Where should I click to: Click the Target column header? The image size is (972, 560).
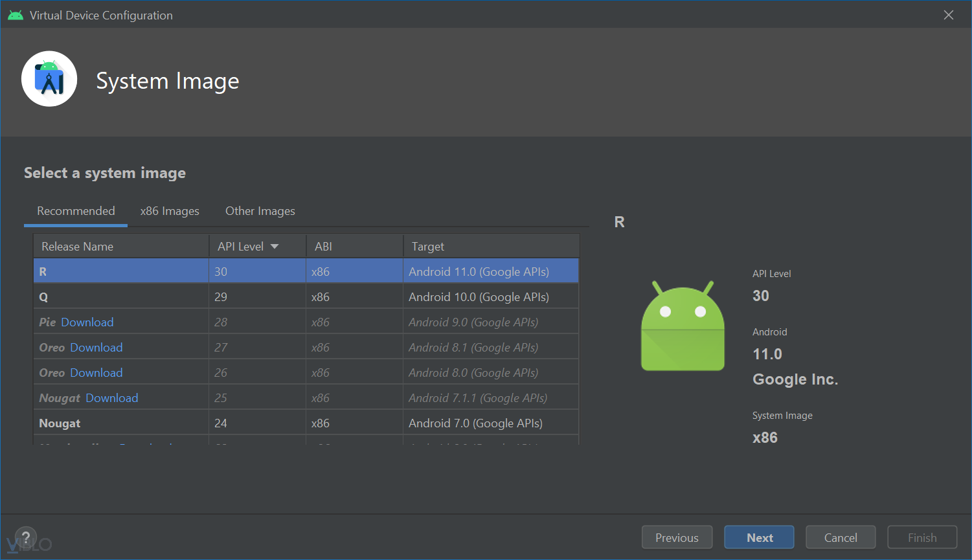pos(428,247)
